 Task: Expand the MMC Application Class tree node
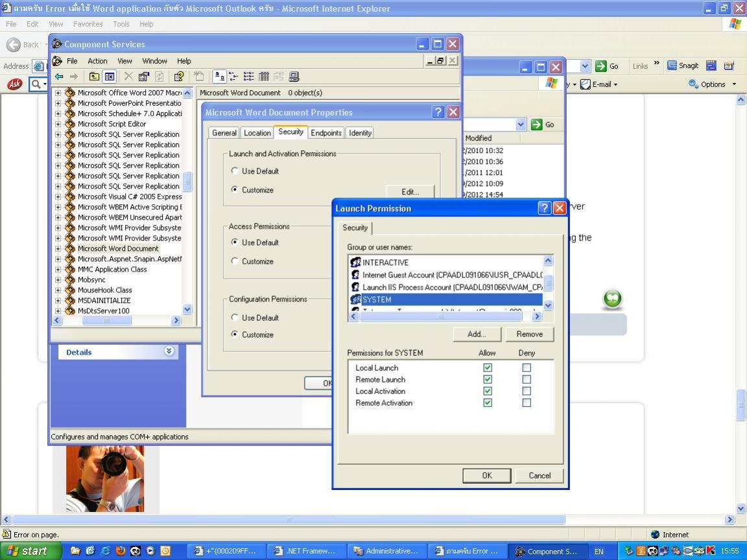point(58,270)
